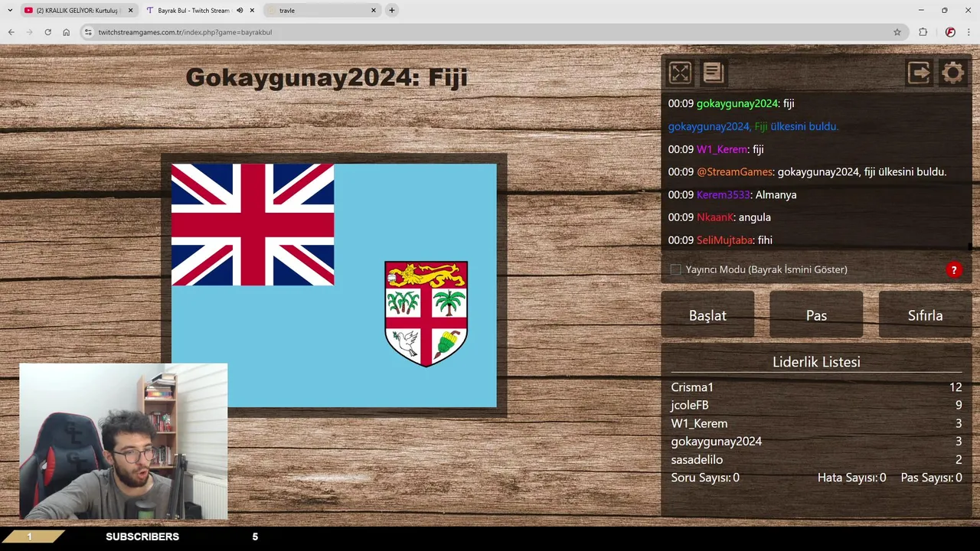Open the game settings gear
980x551 pixels.
(953, 73)
